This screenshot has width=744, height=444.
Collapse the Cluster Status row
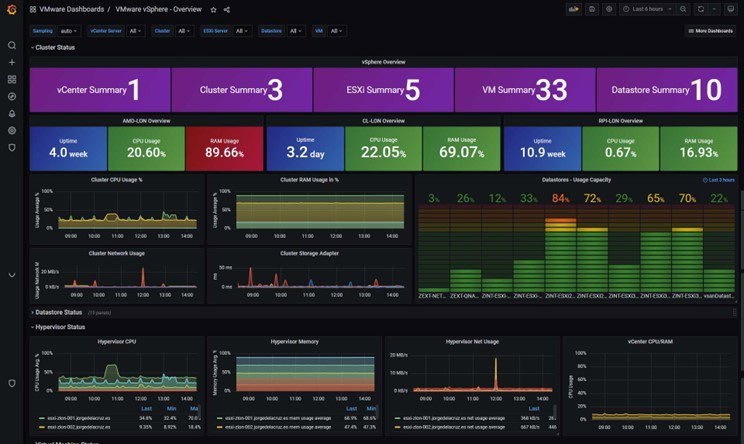53,47
